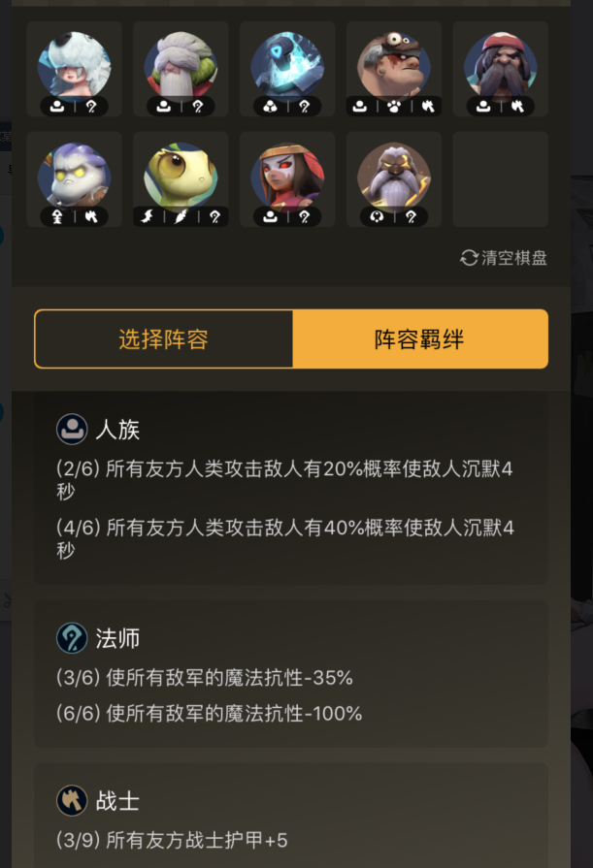
Task: Select the red-bandana bearded pirate portrait
Action: [501, 66]
